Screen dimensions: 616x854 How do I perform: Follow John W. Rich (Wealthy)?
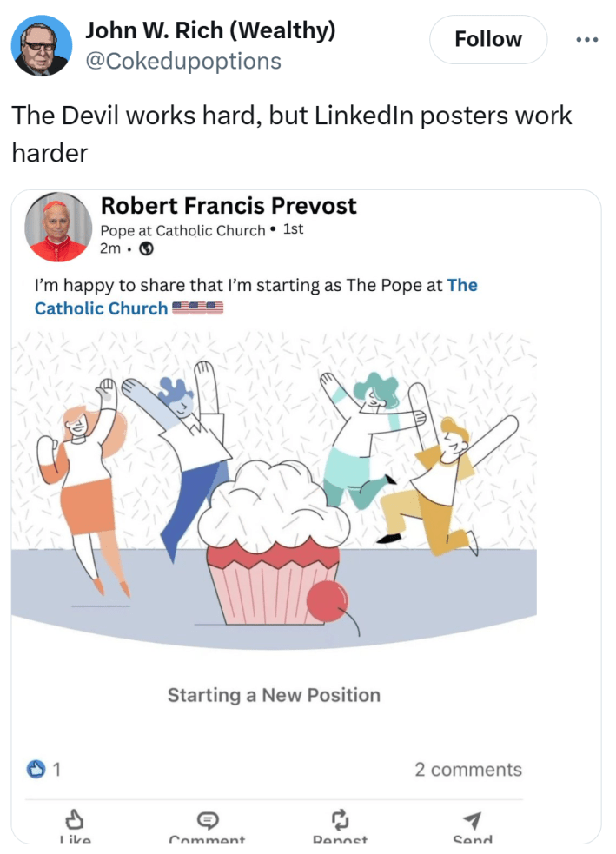click(488, 39)
